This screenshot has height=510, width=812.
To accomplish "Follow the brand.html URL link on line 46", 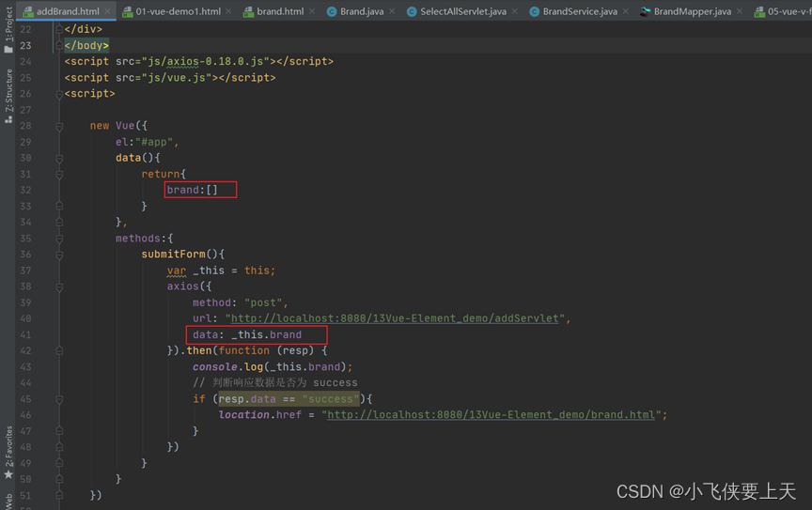I will point(491,415).
